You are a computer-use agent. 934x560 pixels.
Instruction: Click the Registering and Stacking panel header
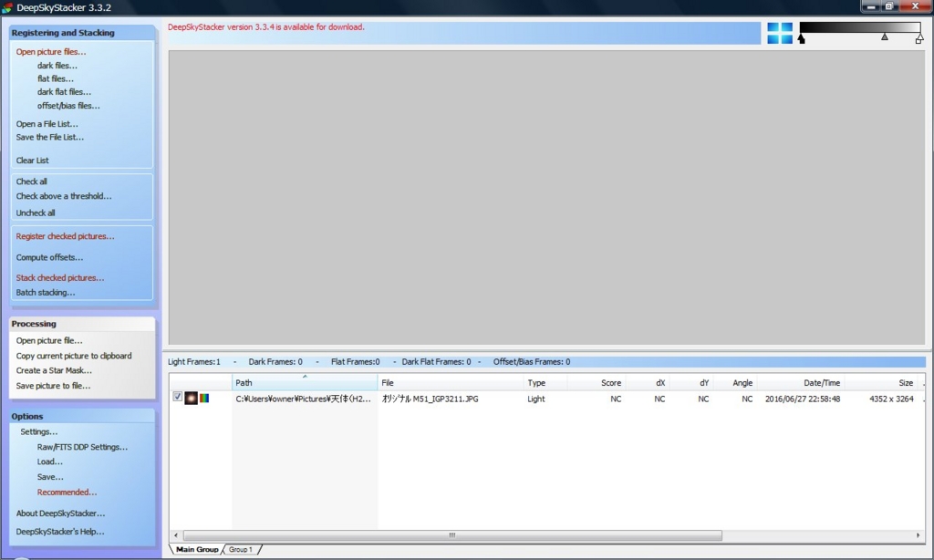click(x=82, y=33)
